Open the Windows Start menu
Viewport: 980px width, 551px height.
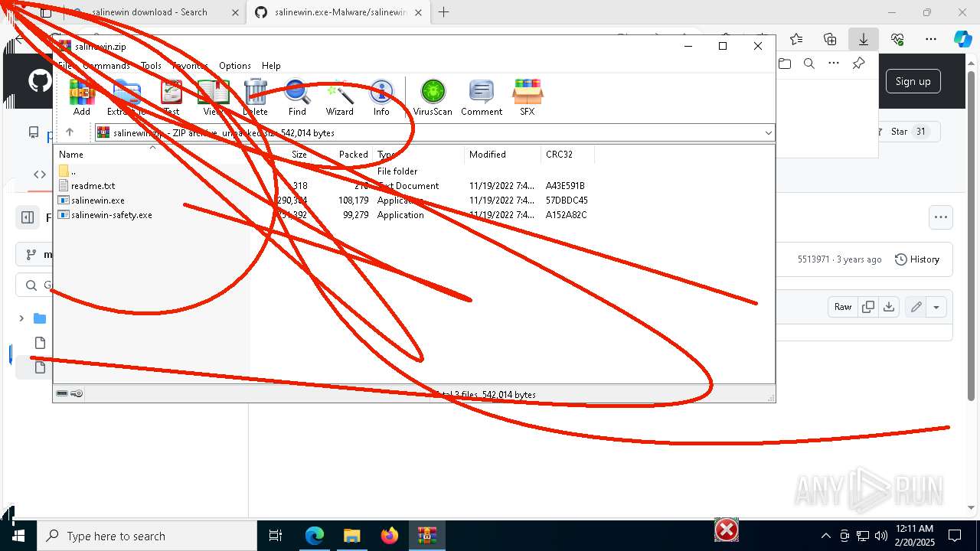pyautogui.click(x=18, y=536)
